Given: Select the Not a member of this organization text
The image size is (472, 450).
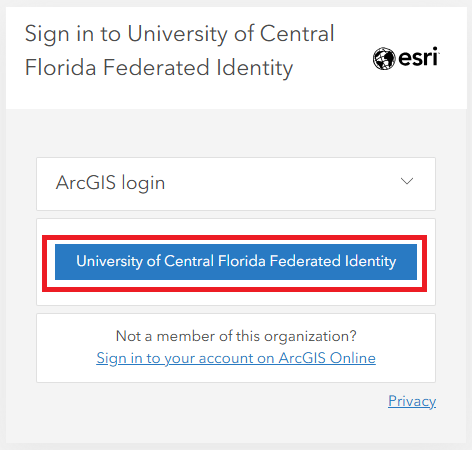Looking at the screenshot, I should click(x=236, y=336).
